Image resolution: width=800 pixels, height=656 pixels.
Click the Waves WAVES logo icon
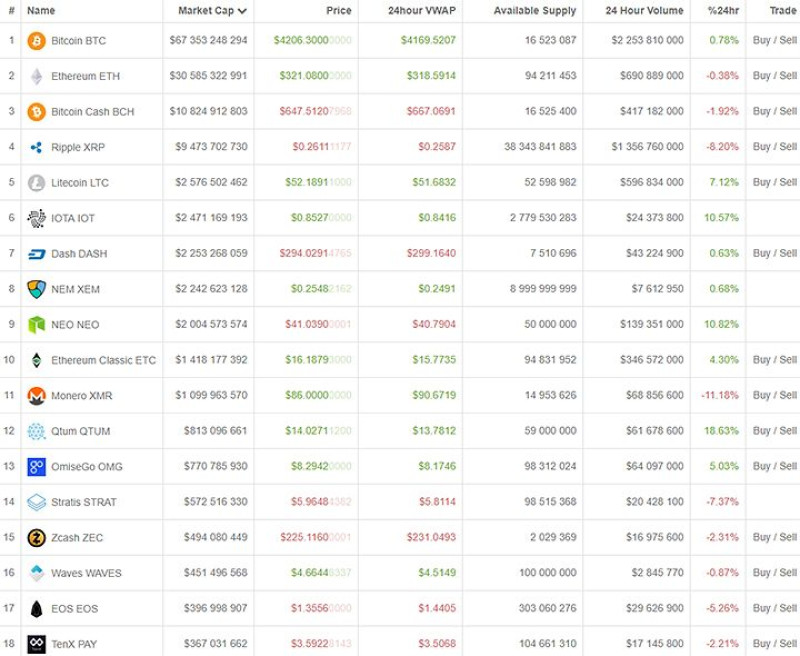pyautogui.click(x=36, y=573)
